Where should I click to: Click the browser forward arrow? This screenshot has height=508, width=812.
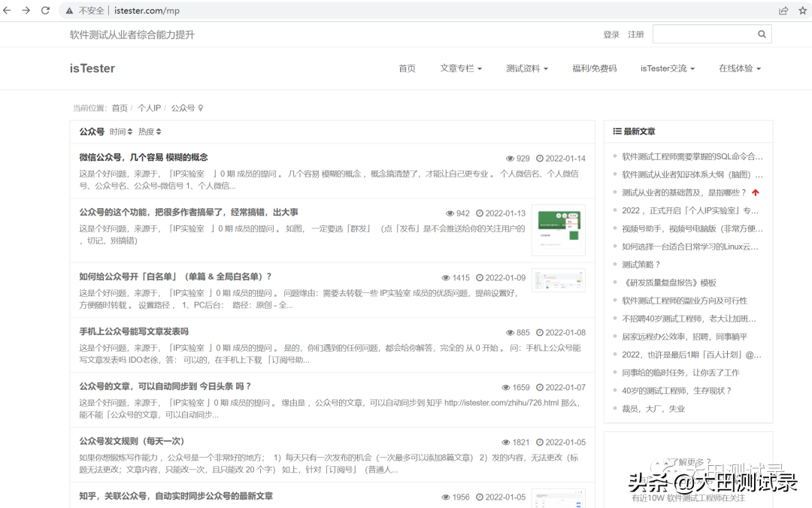[x=26, y=11]
